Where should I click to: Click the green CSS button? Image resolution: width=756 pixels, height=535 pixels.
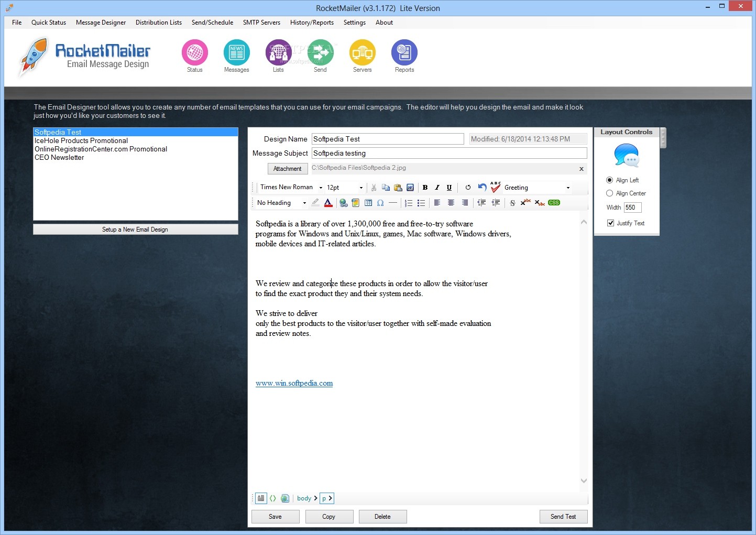point(554,203)
